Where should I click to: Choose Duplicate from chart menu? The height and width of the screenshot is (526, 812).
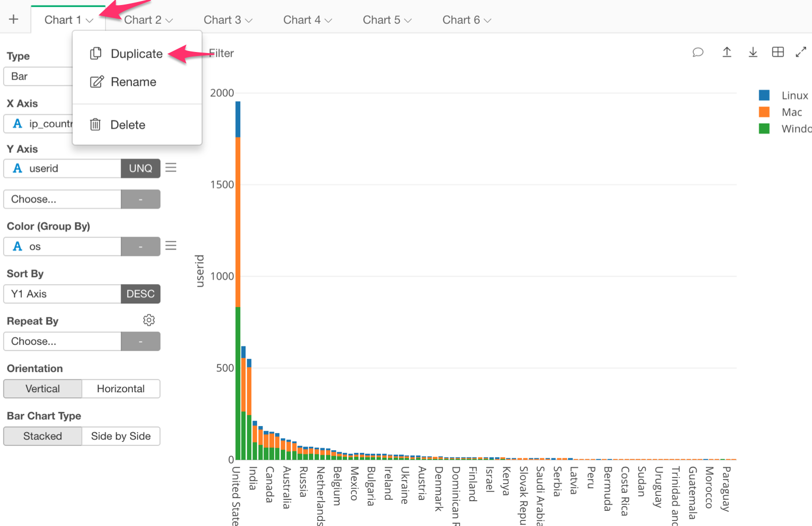(136, 54)
